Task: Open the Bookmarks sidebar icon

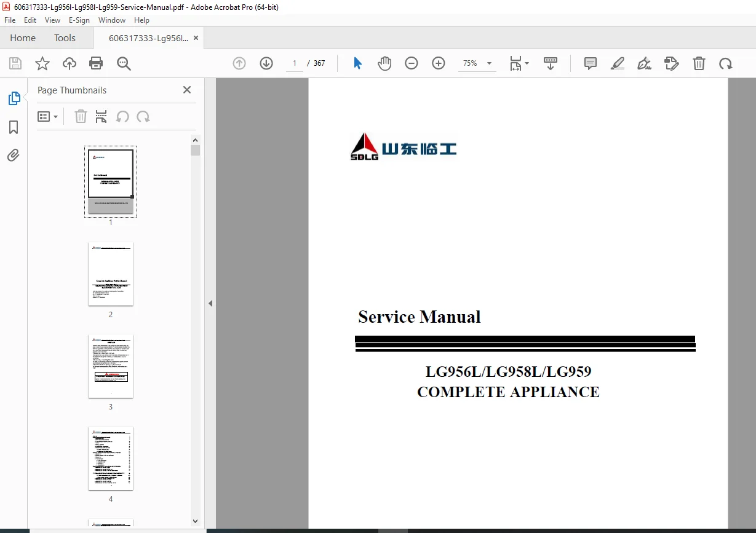Action: (x=14, y=127)
